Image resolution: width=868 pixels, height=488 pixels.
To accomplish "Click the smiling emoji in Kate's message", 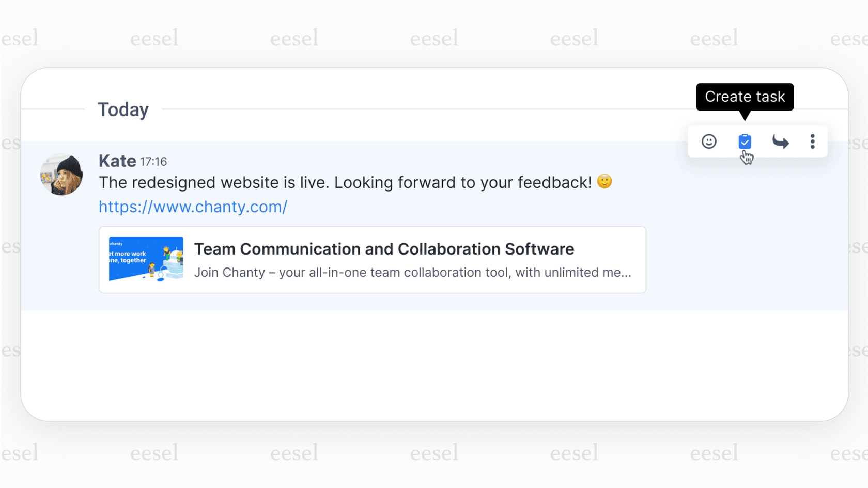I will pos(603,181).
